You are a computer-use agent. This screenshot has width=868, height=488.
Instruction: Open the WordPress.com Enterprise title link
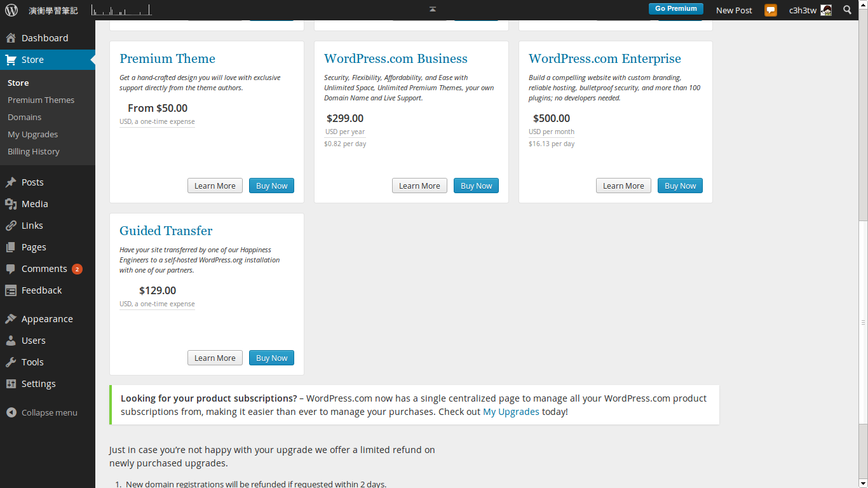tap(605, 58)
